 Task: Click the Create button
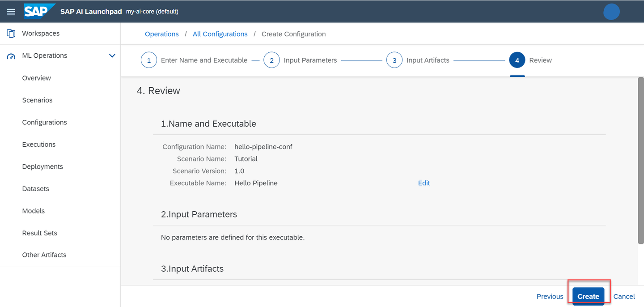pos(588,296)
